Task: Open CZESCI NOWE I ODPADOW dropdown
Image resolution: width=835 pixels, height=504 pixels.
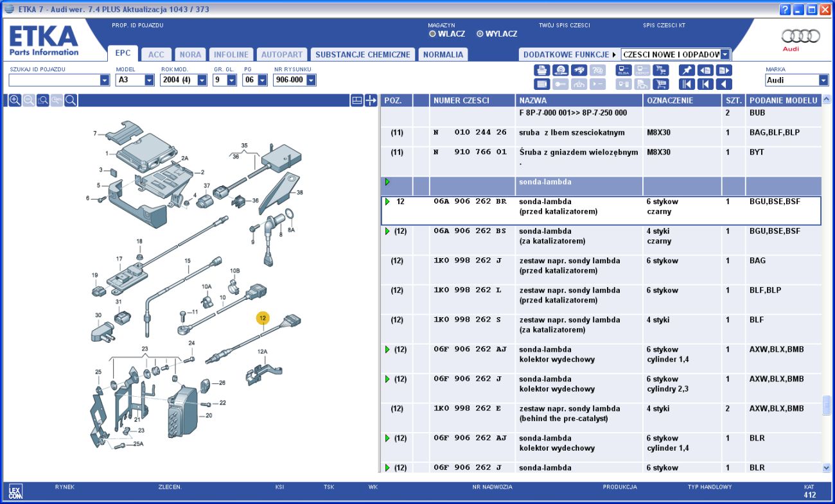Action: click(x=725, y=55)
